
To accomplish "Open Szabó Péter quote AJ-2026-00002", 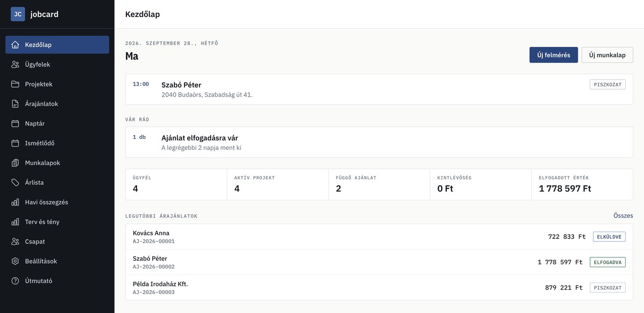I will [x=379, y=262].
